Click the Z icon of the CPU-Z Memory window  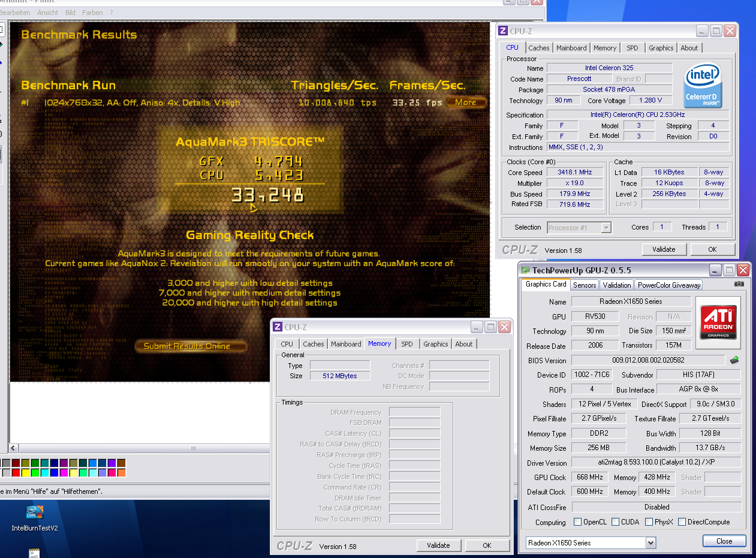point(277,327)
